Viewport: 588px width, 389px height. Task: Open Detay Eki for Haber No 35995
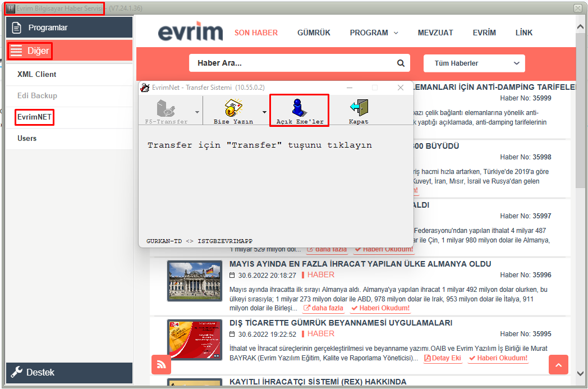443,358
